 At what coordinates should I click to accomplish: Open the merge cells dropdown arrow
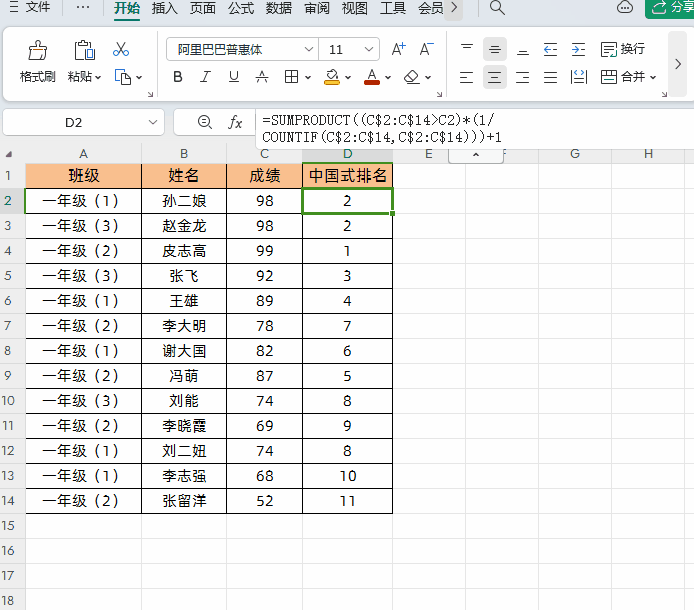coord(653,77)
